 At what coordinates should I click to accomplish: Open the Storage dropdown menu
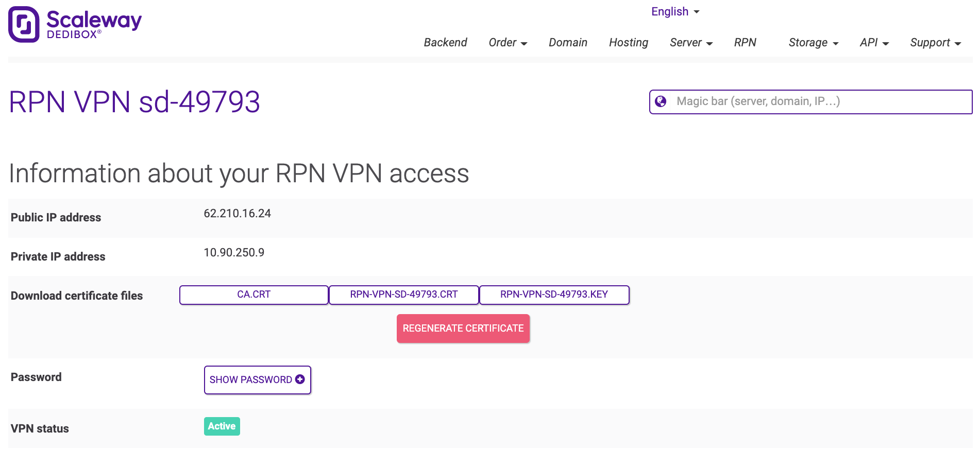[813, 43]
